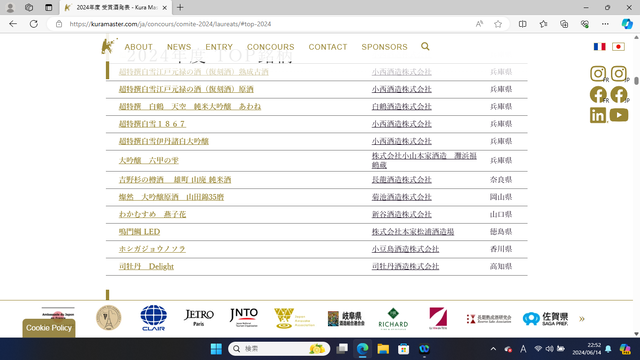Show hidden system tray icons
The image size is (640, 360).
coord(493,349)
